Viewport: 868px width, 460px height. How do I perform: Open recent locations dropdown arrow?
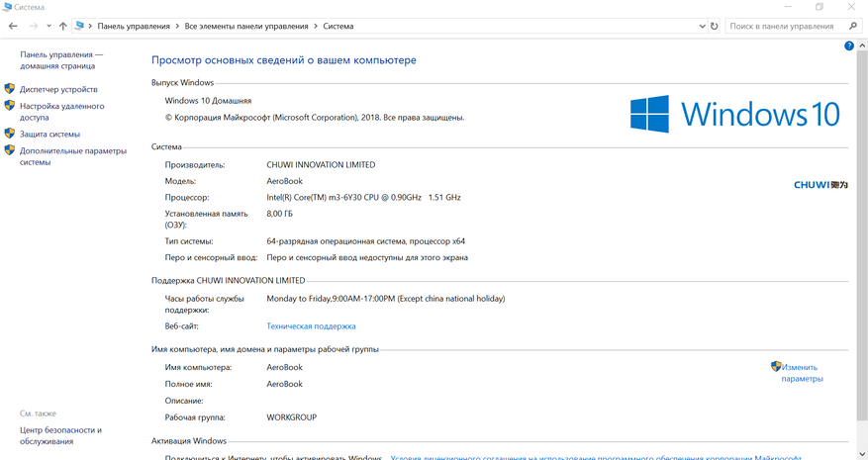[x=48, y=26]
